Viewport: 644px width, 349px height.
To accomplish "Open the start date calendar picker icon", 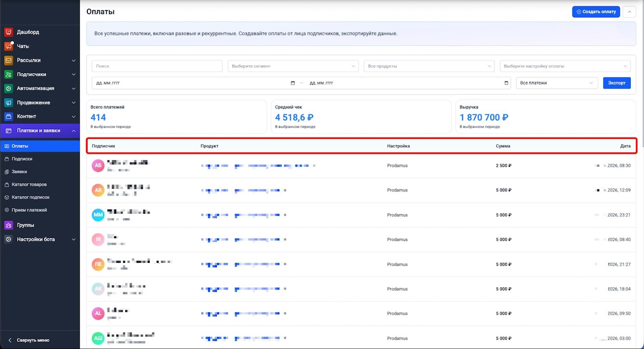I will tap(293, 83).
